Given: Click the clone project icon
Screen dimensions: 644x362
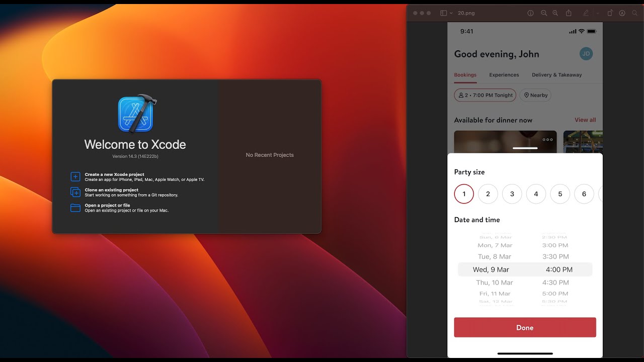Looking at the screenshot, I should click(75, 192).
